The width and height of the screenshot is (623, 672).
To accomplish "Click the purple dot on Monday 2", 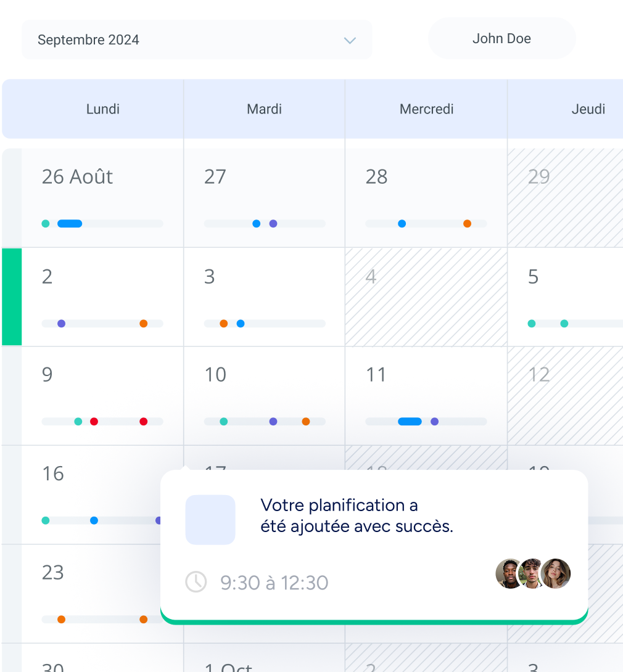I will click(61, 324).
